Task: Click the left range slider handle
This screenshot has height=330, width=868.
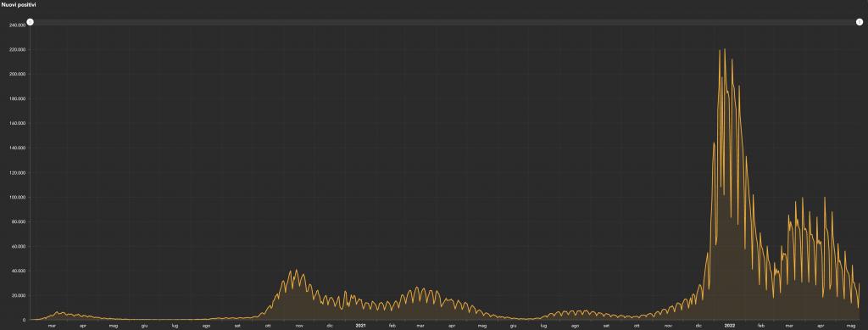Action: coord(30,22)
